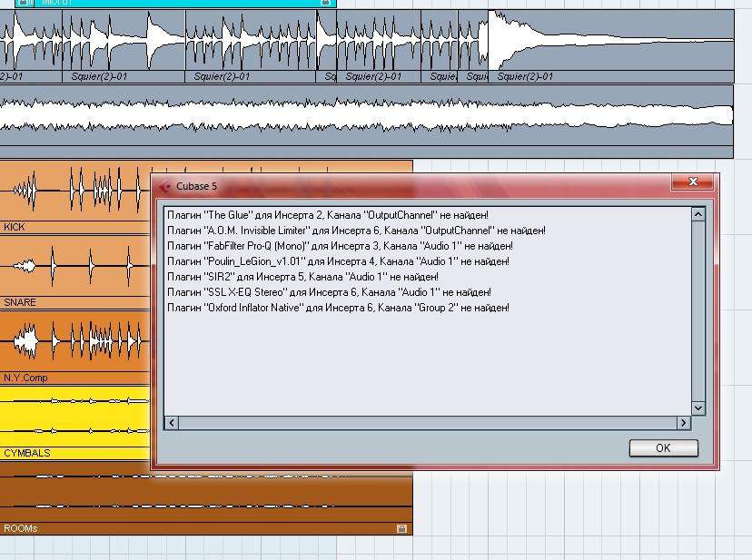This screenshot has height=560, width=752.
Task: Select "SSL X-EQ Stereo" missing message
Action: point(329,292)
